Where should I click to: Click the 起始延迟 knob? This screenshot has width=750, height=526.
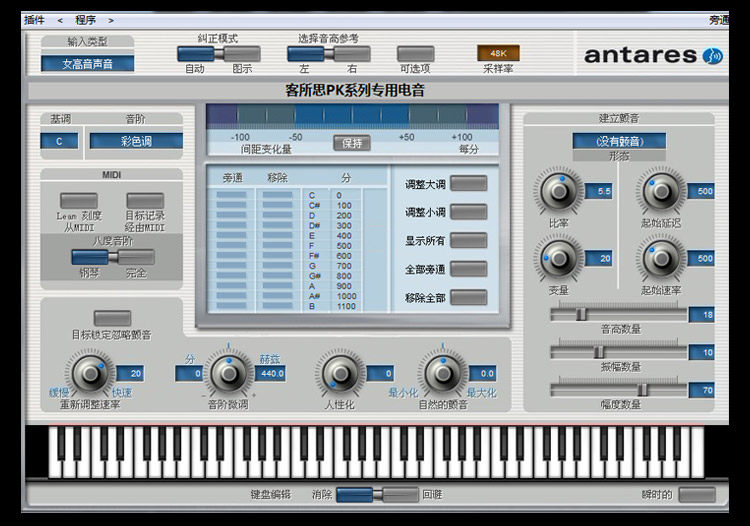(x=662, y=191)
